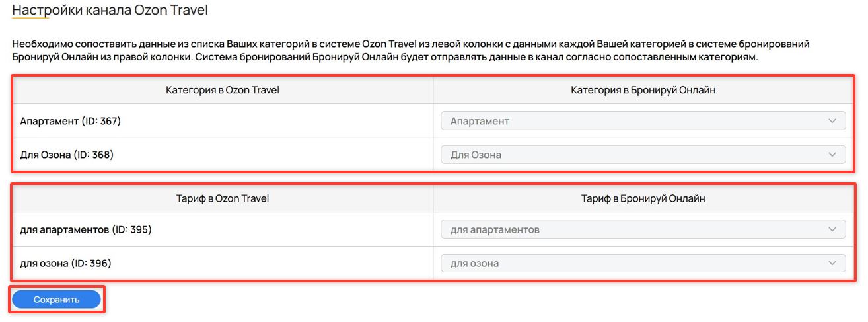Open the для озона tariff dropdown
Image resolution: width=868 pixels, height=322 pixels.
[634, 263]
